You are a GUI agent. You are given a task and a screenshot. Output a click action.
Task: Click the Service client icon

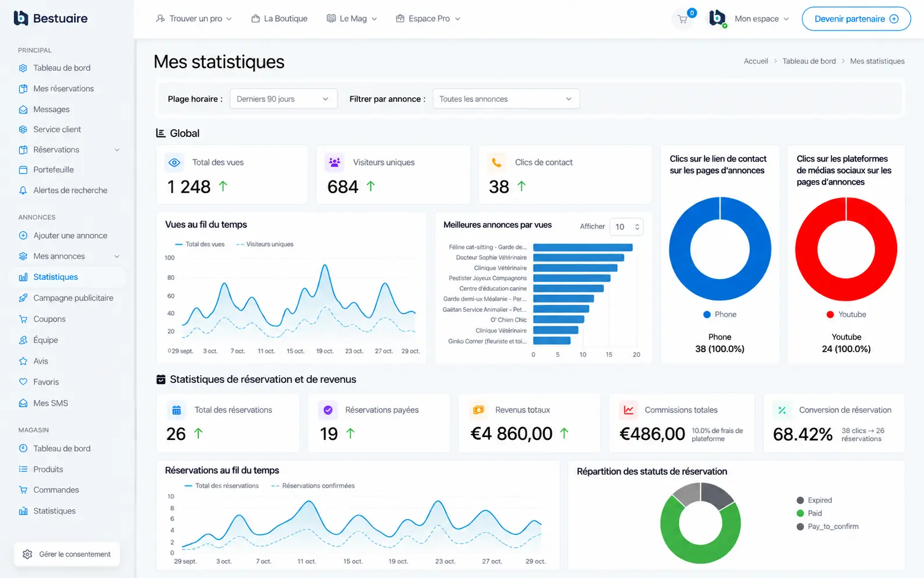point(23,129)
